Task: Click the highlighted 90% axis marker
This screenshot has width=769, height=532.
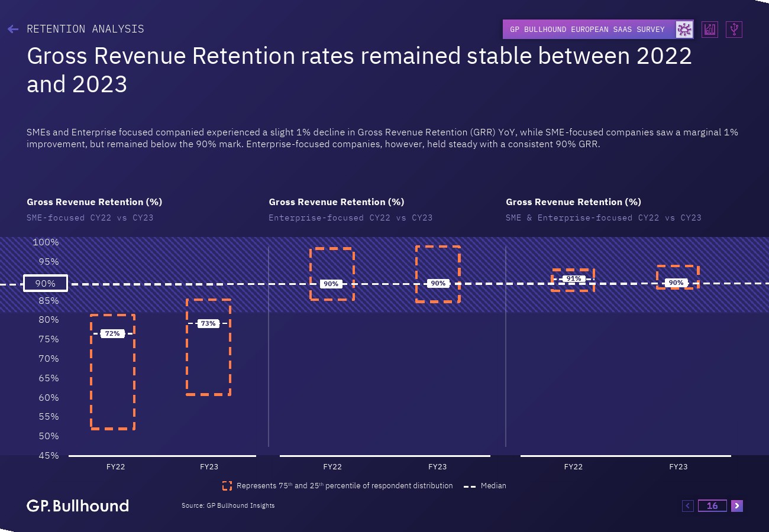Action: [46, 283]
